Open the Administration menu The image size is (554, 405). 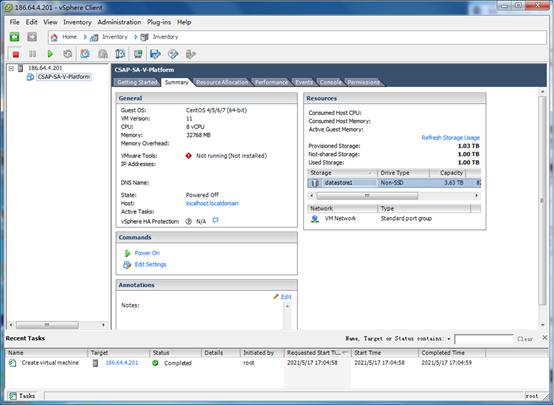[119, 22]
